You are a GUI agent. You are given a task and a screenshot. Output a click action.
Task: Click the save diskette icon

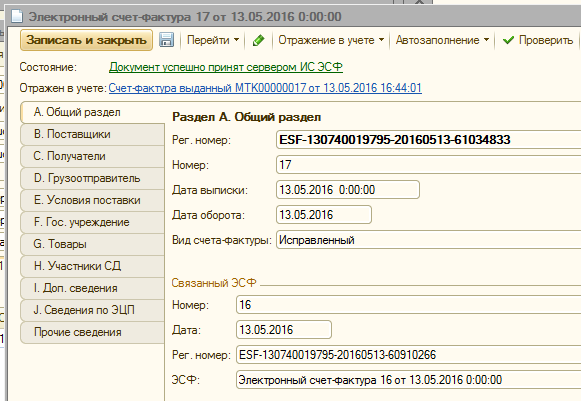pyautogui.click(x=166, y=40)
